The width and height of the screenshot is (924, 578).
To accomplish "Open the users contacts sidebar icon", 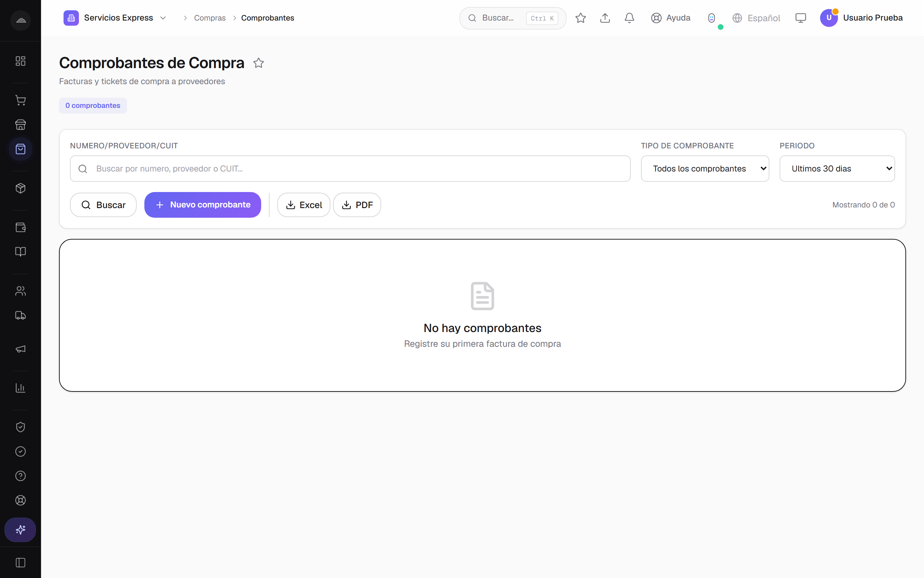I will tap(20, 291).
